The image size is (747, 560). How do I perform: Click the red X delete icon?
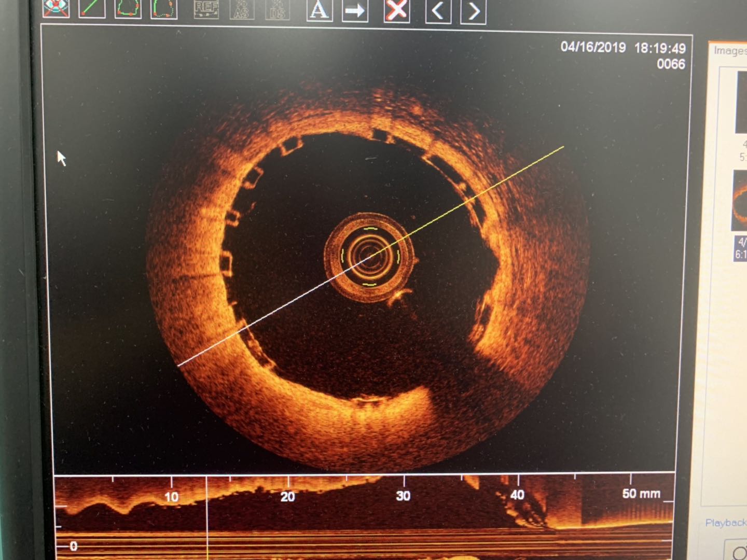[x=396, y=10]
